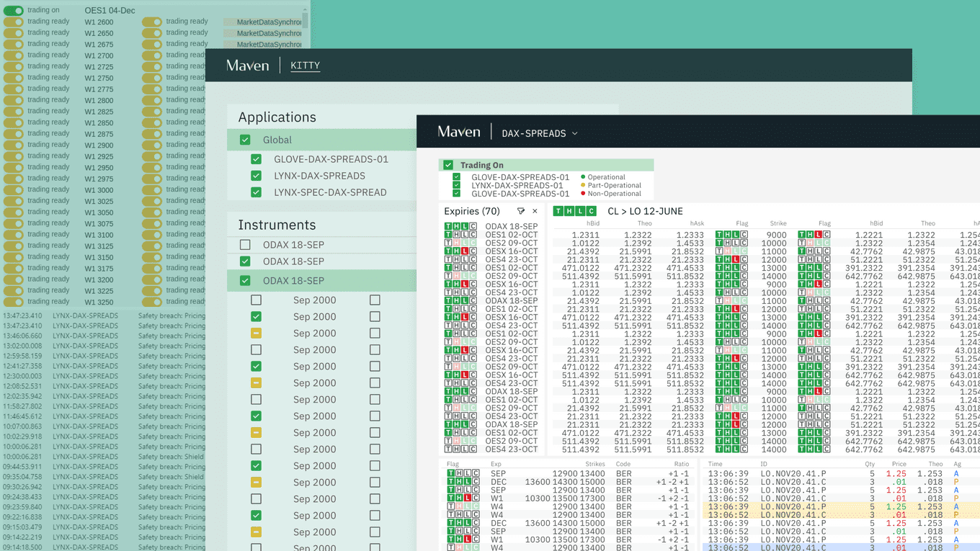Click the C flag left of CL > LO 12-JUNE
The height and width of the screenshot is (551, 980).
(591, 211)
